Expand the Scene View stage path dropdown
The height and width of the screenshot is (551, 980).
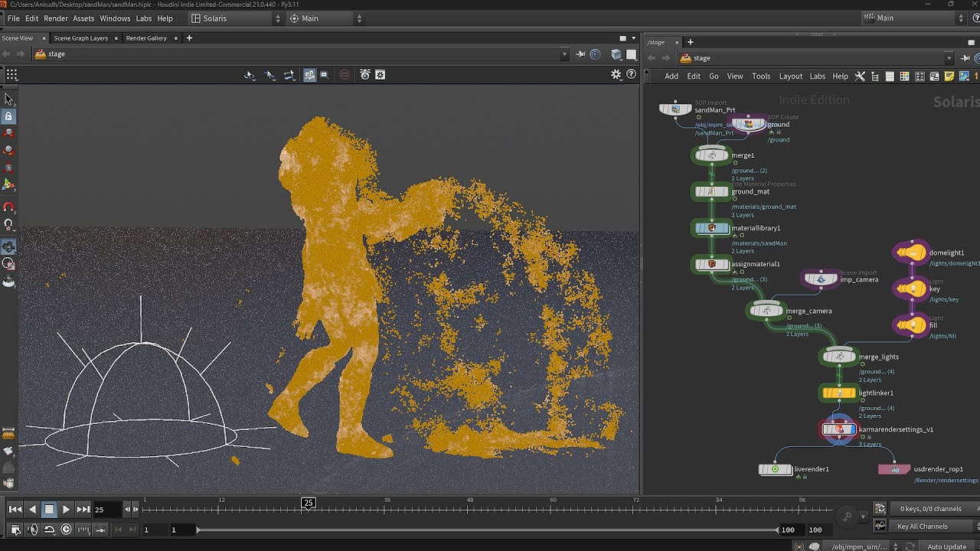(564, 54)
